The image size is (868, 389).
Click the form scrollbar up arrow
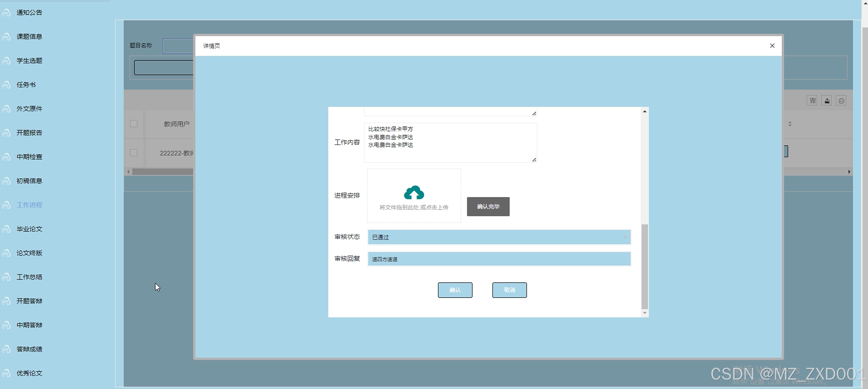tap(645, 111)
